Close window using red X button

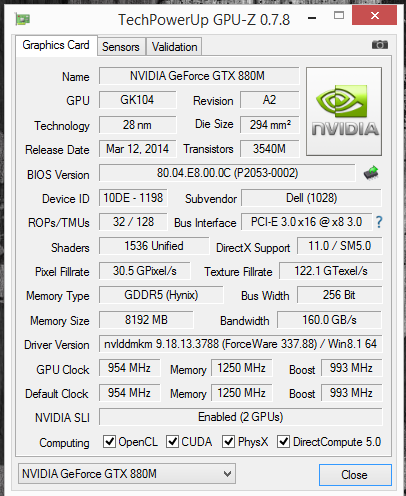point(374,15)
